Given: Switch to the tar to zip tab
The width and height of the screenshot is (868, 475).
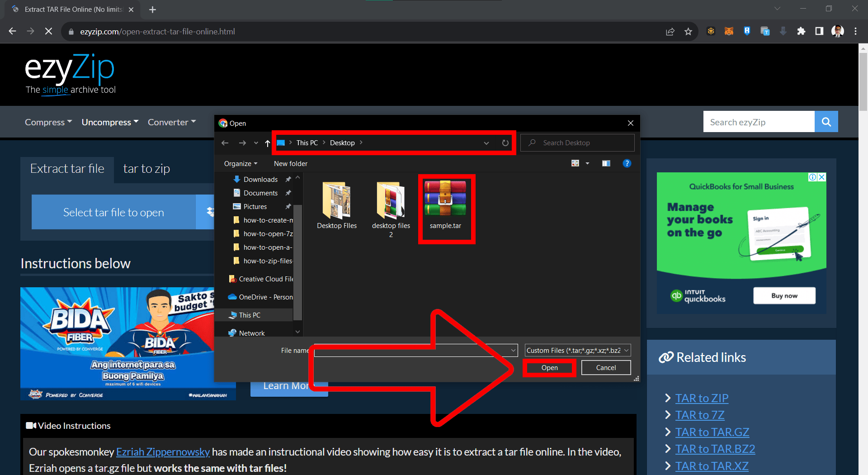Looking at the screenshot, I should [x=146, y=168].
